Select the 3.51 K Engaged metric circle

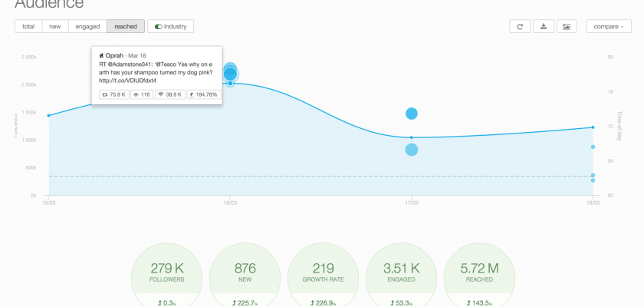[401, 274]
